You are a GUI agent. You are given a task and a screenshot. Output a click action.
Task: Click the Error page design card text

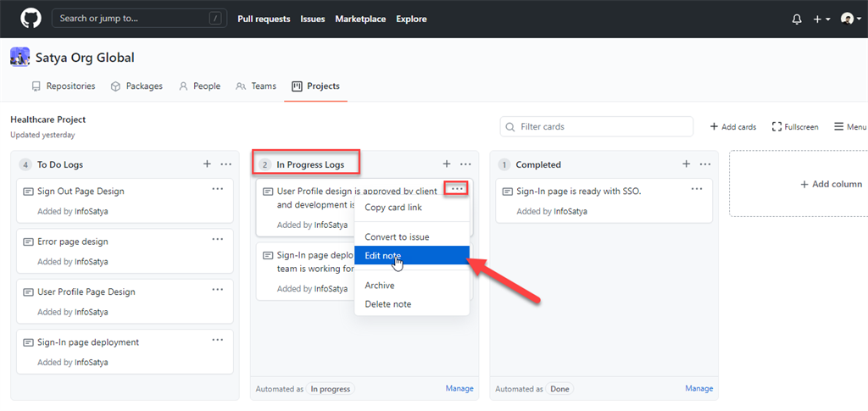73,242
